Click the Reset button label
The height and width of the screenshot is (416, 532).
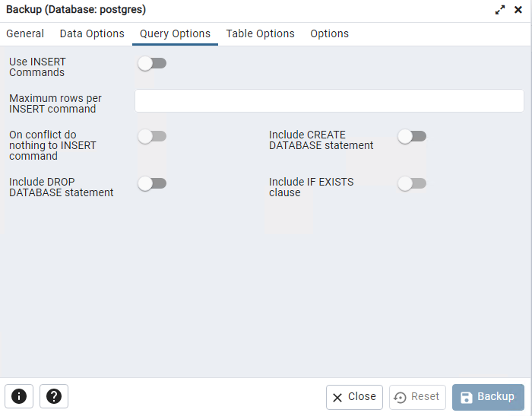pos(425,396)
